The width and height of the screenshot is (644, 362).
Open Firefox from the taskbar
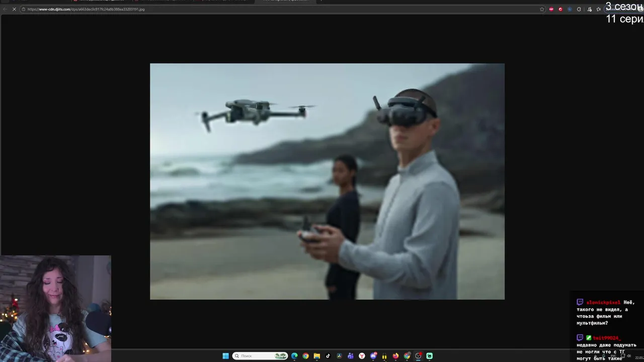(x=395, y=356)
